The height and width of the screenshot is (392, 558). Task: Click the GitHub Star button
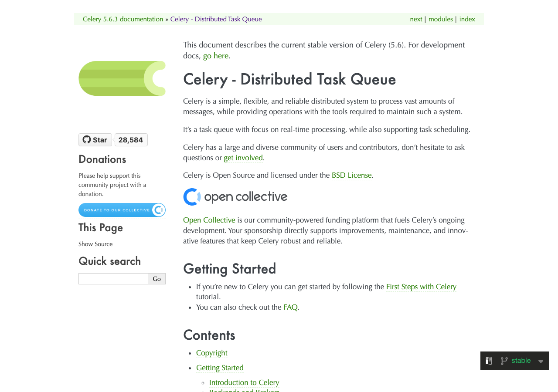click(x=95, y=140)
